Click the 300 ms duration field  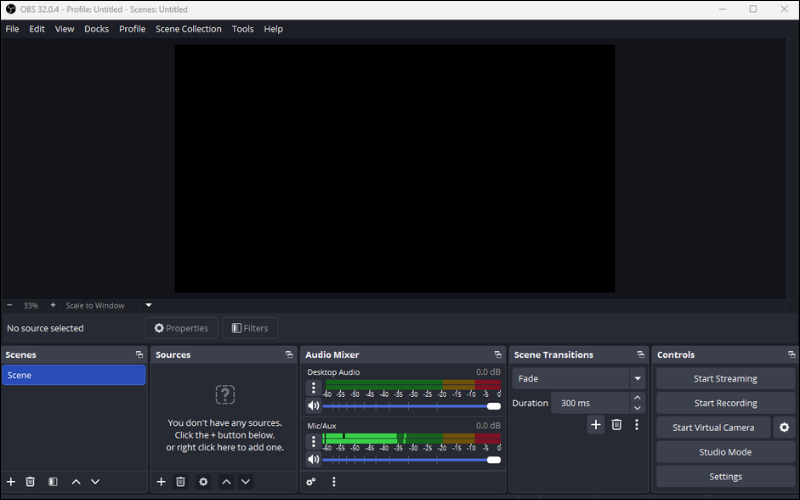click(x=590, y=403)
